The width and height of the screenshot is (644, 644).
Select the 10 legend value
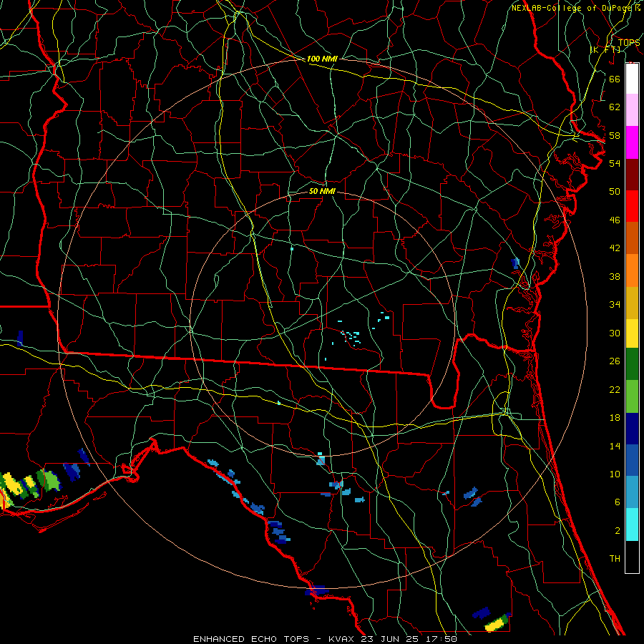click(615, 474)
